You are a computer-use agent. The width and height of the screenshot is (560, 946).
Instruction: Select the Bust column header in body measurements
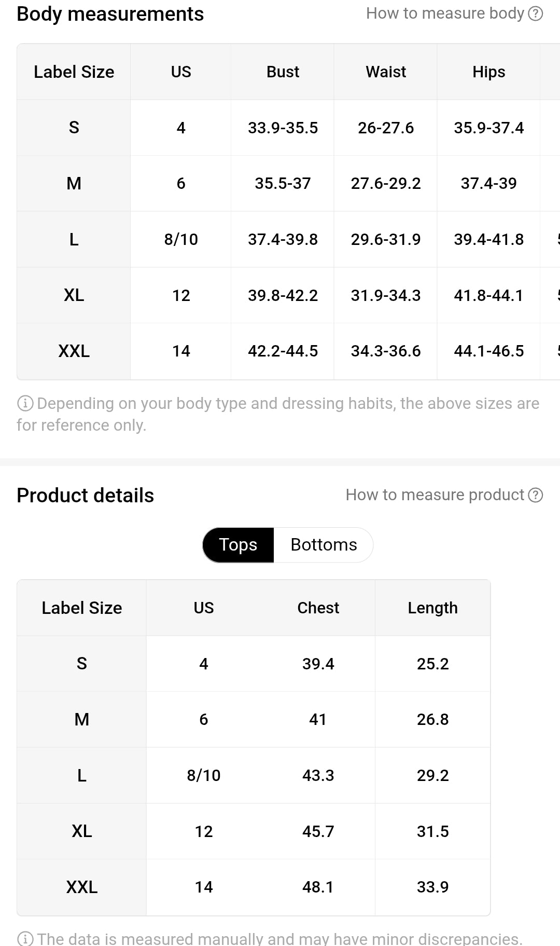point(283,72)
